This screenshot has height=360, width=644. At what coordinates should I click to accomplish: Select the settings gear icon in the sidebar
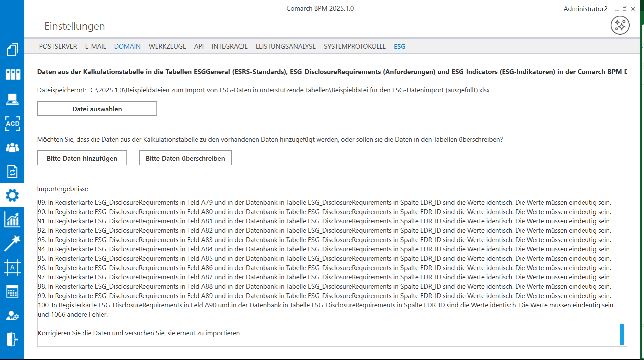(x=12, y=195)
